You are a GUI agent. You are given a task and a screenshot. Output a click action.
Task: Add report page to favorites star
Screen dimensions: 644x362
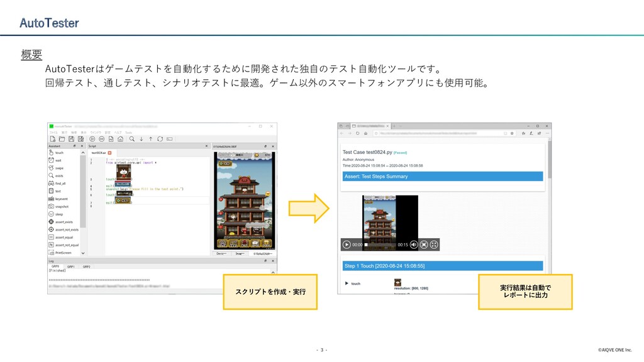512,133
